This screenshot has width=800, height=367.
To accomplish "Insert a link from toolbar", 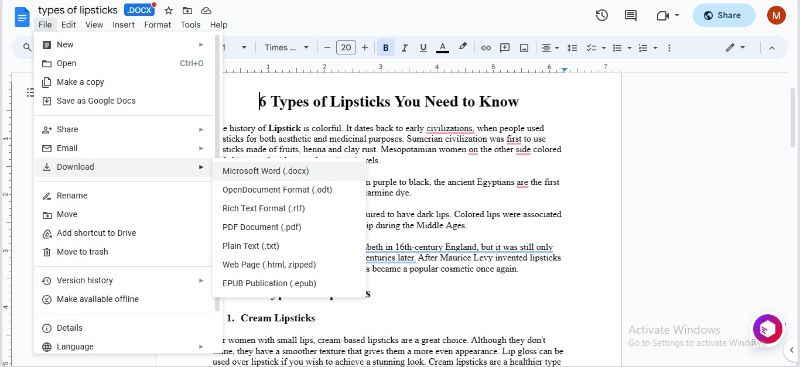I will 486,48.
